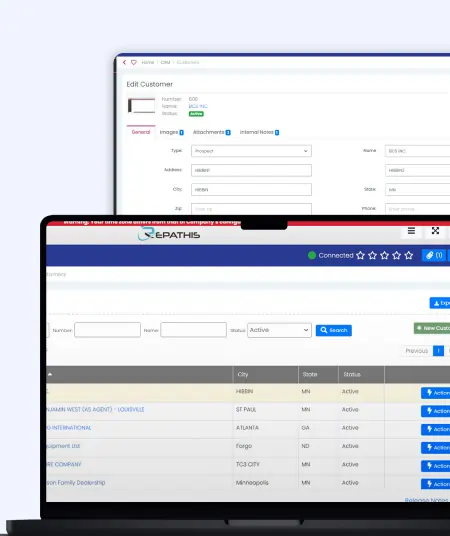Viewport: 450px width, 536px height.
Task: Click the Address input field
Action: 251,170
